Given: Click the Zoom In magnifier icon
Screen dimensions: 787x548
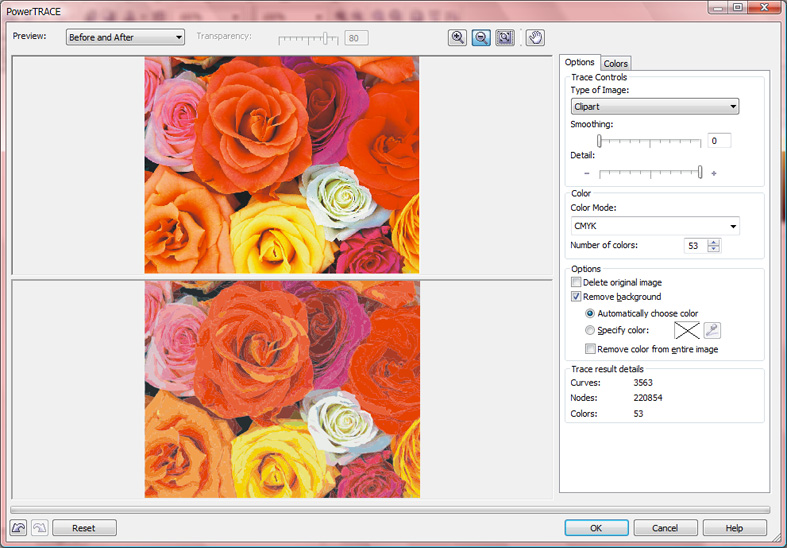Looking at the screenshot, I should 458,37.
